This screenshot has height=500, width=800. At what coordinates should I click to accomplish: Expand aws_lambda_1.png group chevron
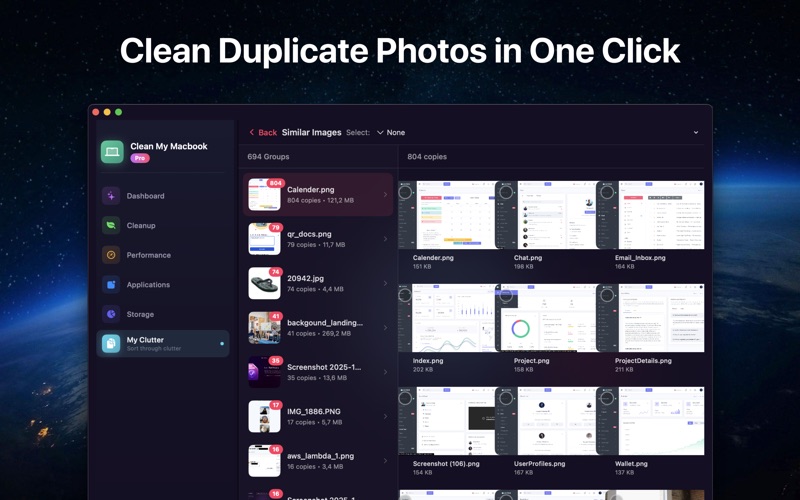click(385, 461)
